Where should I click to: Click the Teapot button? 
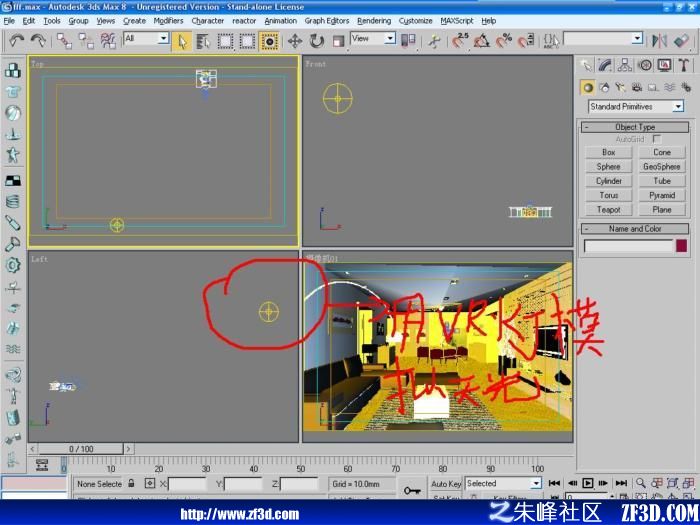(x=608, y=209)
